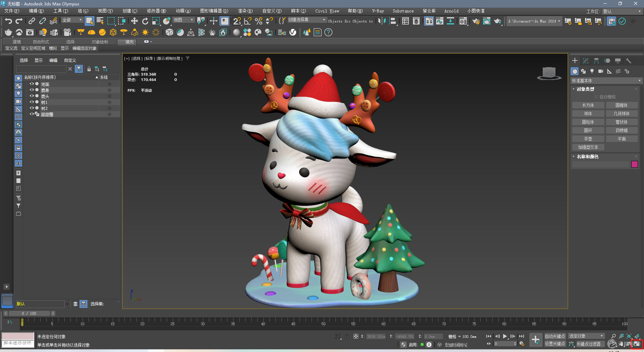This screenshot has width=644, height=352.
Task: Activate Bind to Space Warp tool
Action: [53, 21]
